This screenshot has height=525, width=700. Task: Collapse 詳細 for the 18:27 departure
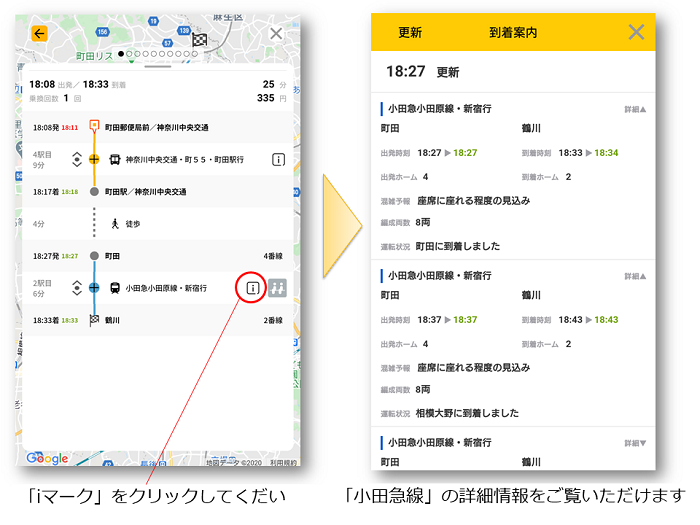pos(635,109)
